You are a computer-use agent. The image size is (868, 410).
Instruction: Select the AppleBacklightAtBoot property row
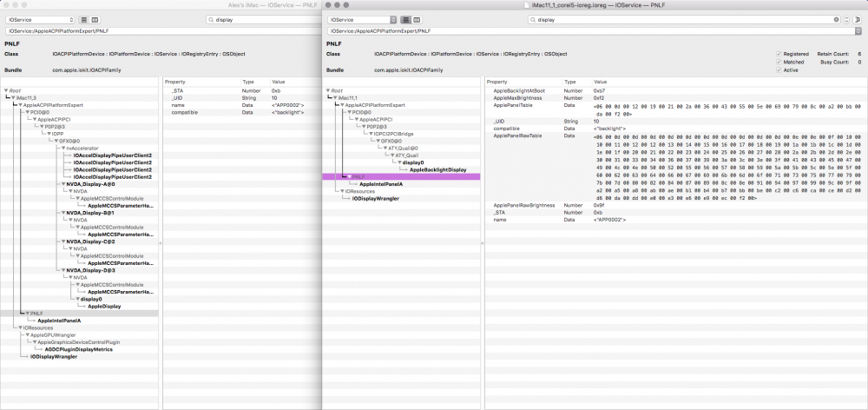click(675, 90)
